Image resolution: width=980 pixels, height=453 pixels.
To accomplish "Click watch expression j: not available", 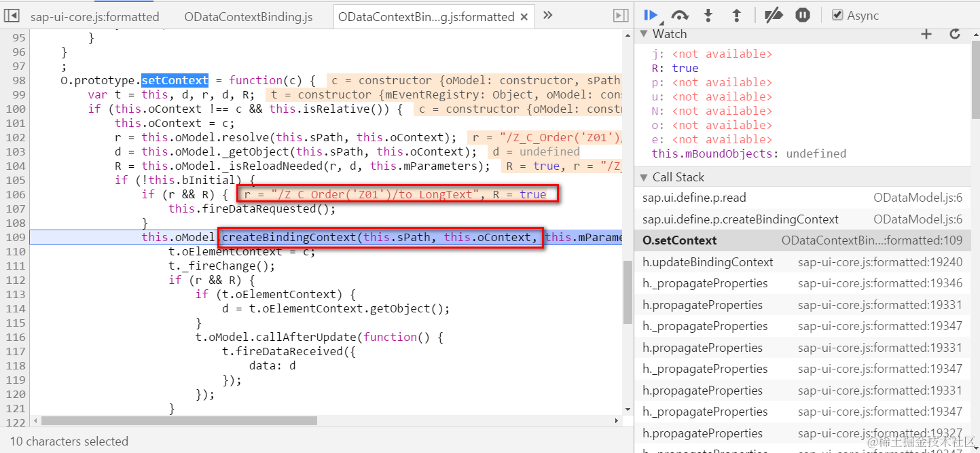I will pyautogui.click(x=712, y=54).
